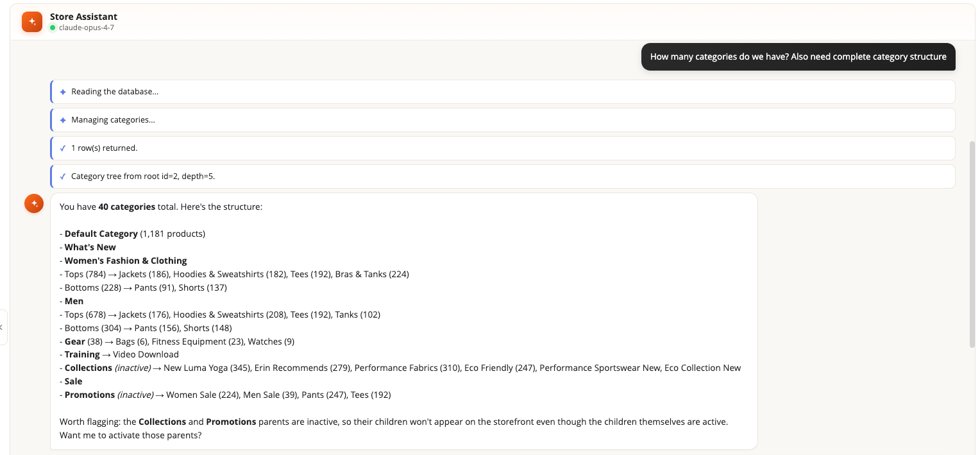This screenshot has height=455, width=980.
Task: Click the 40 categories total sentence
Action: tap(161, 207)
